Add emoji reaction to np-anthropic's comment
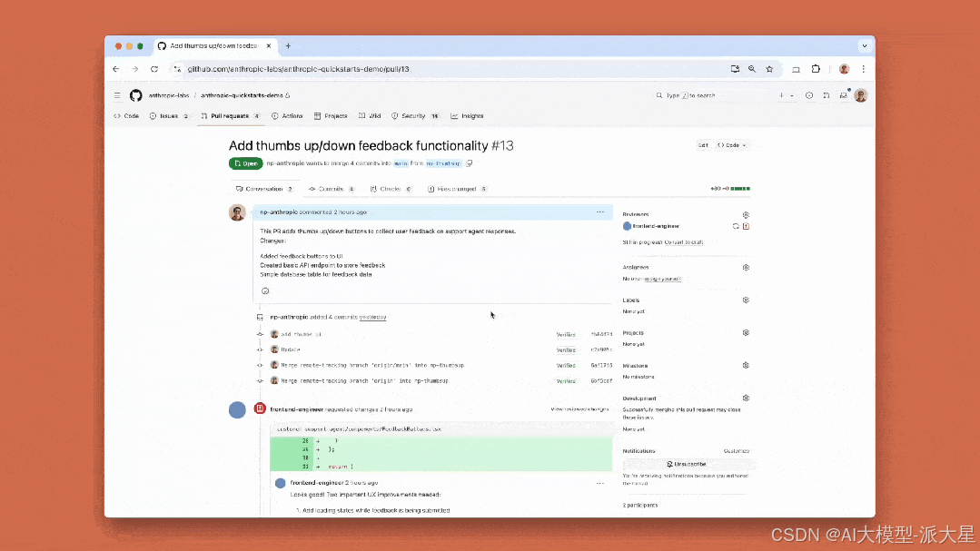 [265, 291]
